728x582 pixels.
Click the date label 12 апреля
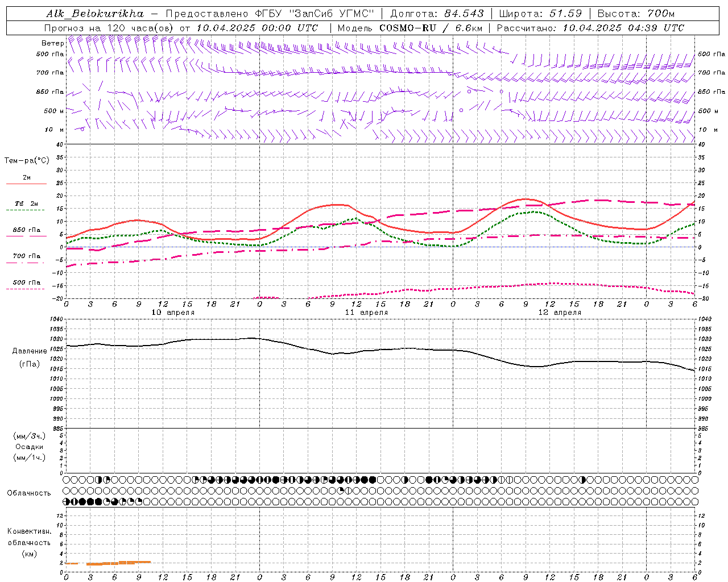[x=560, y=313]
